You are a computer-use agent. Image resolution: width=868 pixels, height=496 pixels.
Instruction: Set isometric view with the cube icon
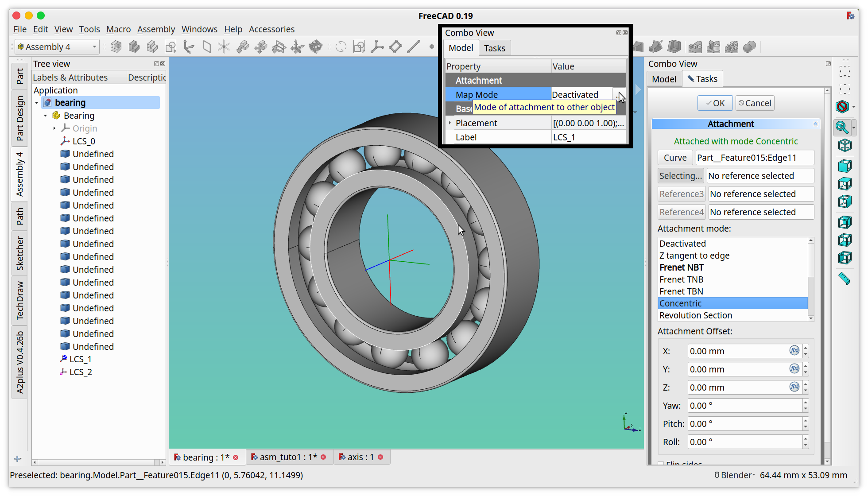click(845, 145)
